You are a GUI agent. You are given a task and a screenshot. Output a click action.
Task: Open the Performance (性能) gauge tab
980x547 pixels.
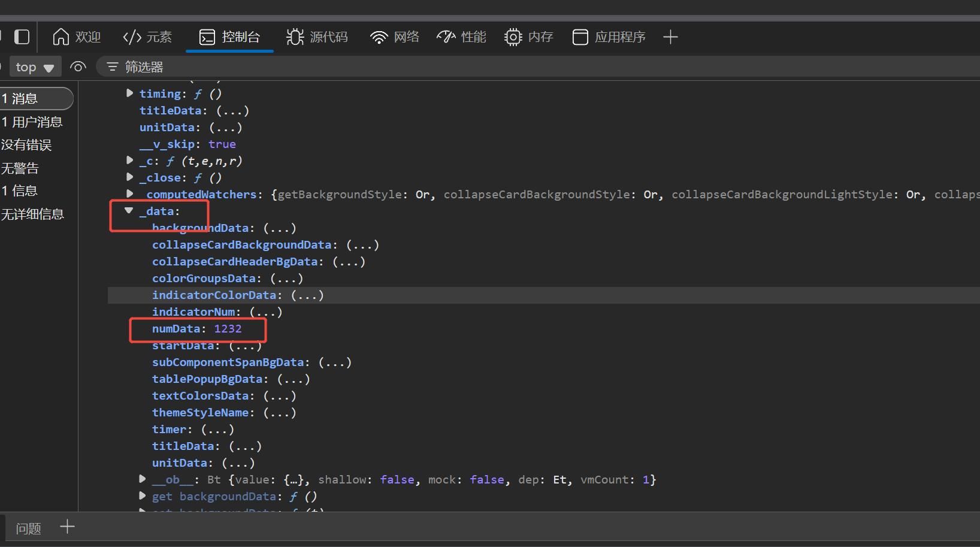coord(461,37)
